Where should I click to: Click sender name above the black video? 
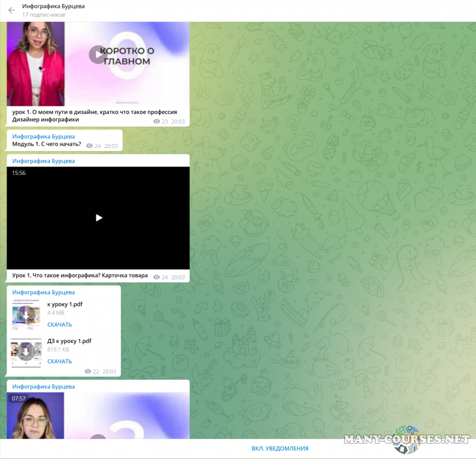pos(43,161)
